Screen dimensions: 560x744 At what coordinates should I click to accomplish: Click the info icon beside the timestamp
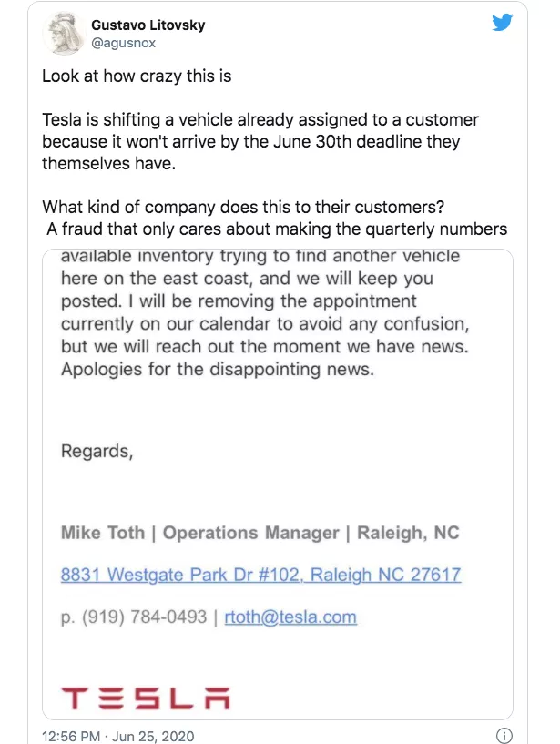point(503,735)
